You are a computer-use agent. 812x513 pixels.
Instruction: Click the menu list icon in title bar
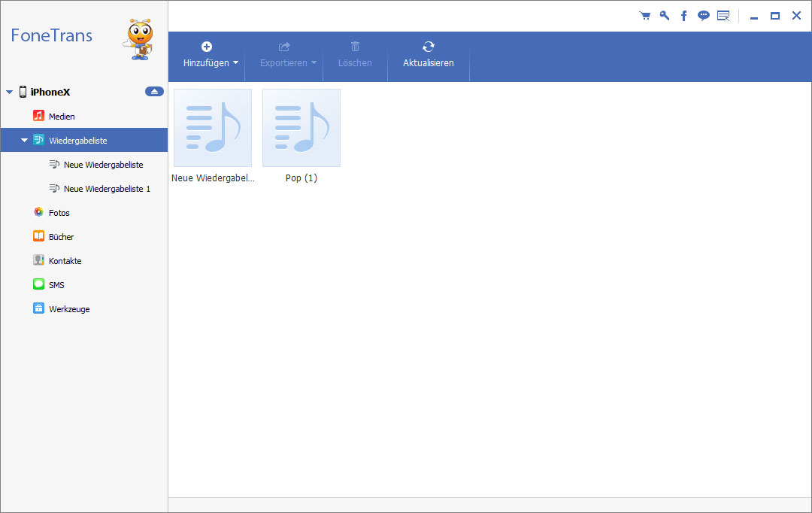coord(723,16)
